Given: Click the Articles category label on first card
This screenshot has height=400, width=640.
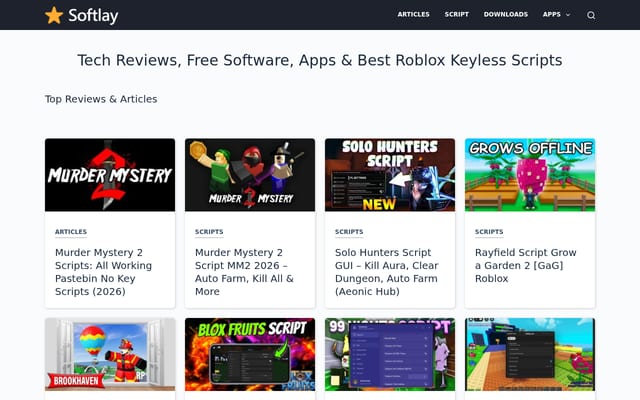Looking at the screenshot, I should click(71, 232).
